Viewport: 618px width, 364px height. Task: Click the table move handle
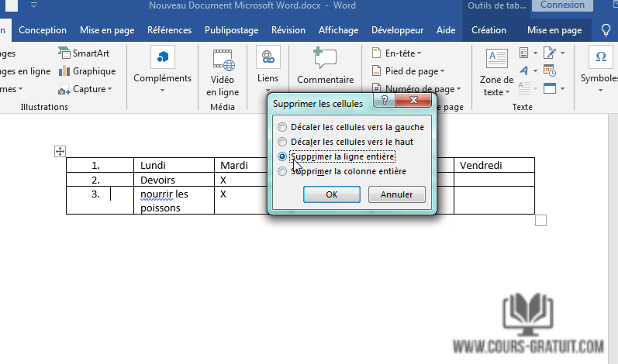tap(60, 152)
